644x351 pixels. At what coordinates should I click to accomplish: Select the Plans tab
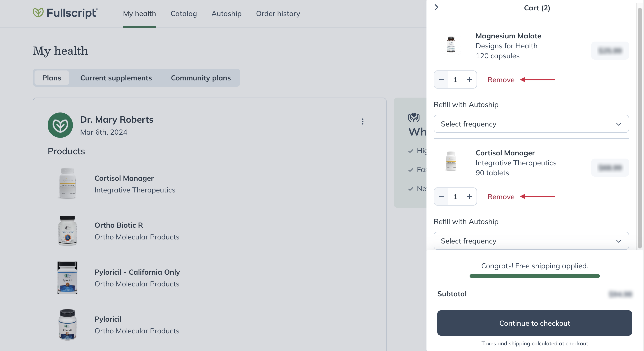(x=52, y=78)
